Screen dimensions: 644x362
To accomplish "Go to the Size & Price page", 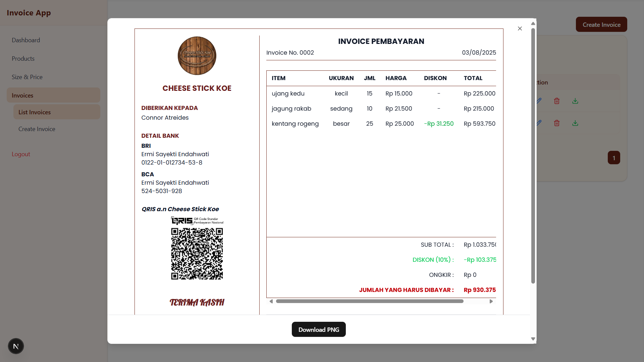I will (27, 77).
